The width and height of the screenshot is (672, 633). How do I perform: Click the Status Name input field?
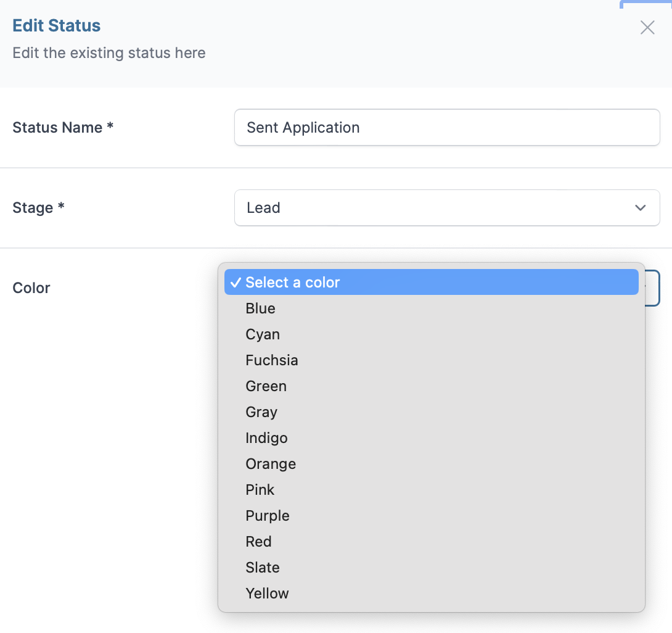446,128
